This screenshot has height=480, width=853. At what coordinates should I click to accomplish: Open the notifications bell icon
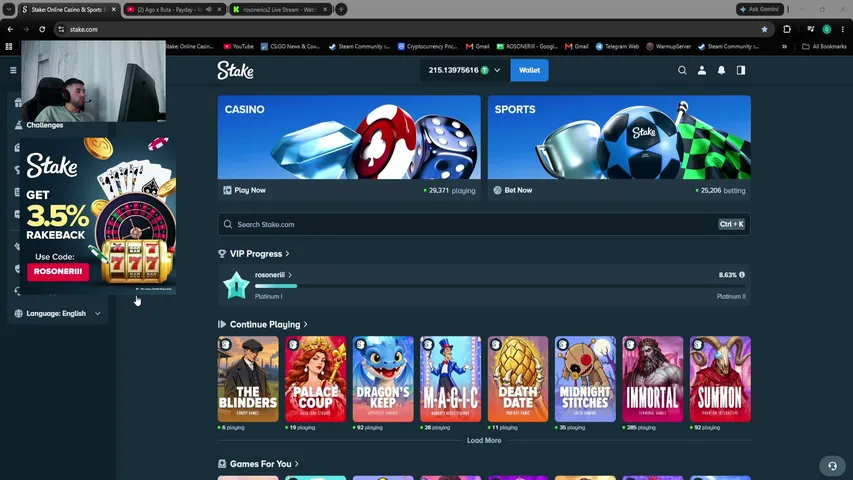[x=721, y=70]
